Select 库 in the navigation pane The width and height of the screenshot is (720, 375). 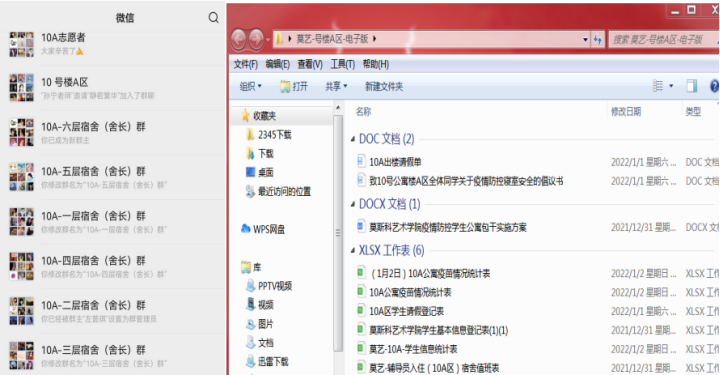[x=251, y=267]
